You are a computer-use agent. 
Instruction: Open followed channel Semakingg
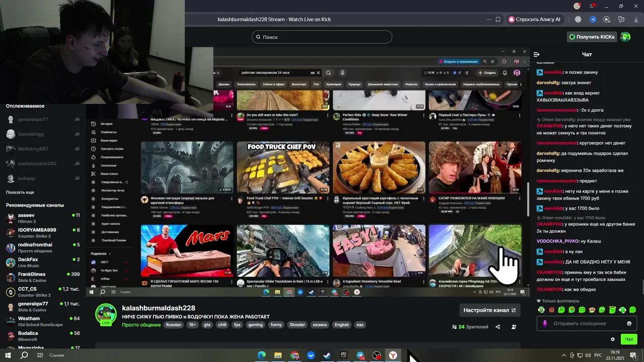tap(43, 134)
